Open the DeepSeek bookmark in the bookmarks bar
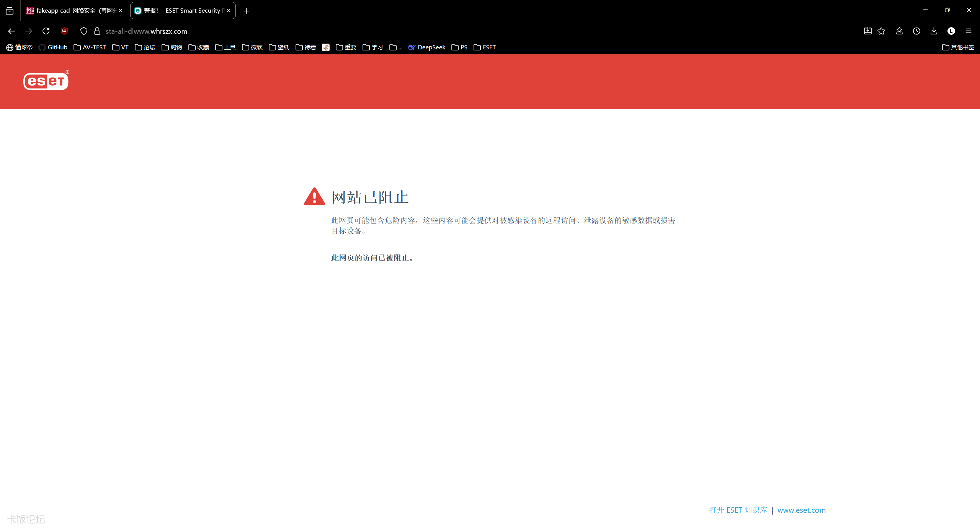 tap(427, 47)
